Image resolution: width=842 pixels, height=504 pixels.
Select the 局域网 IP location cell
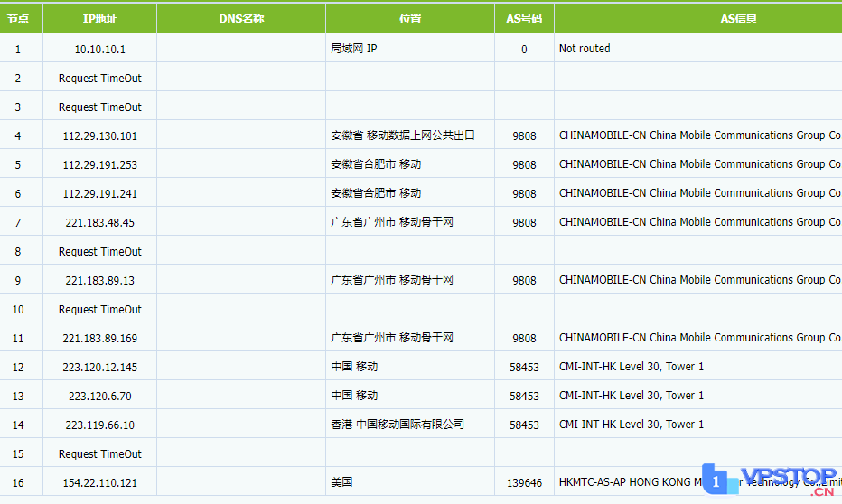coord(354,49)
